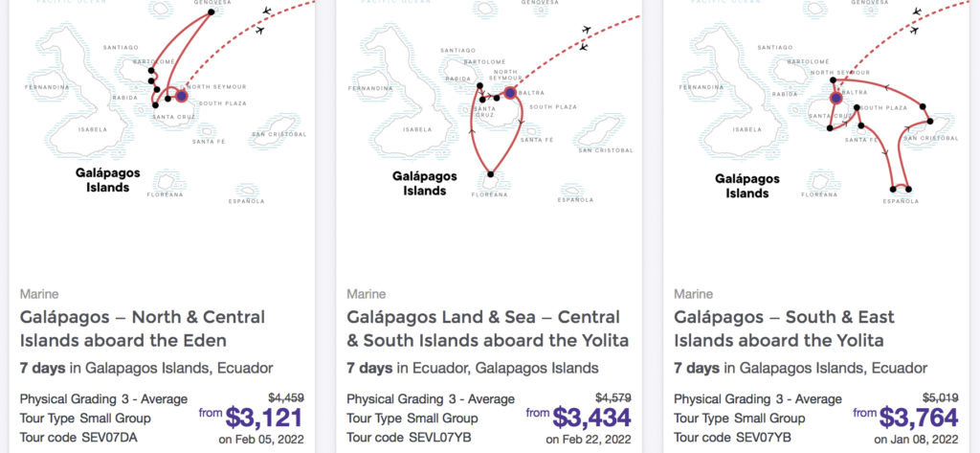Select the Floreana stop dot on Yolita Central route
This screenshot has height=453, width=980.
490,174
